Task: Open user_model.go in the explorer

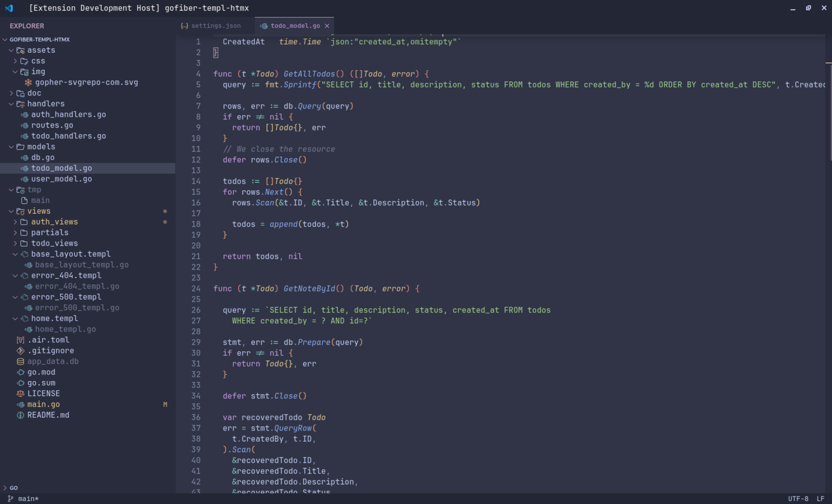Action: coord(87,179)
